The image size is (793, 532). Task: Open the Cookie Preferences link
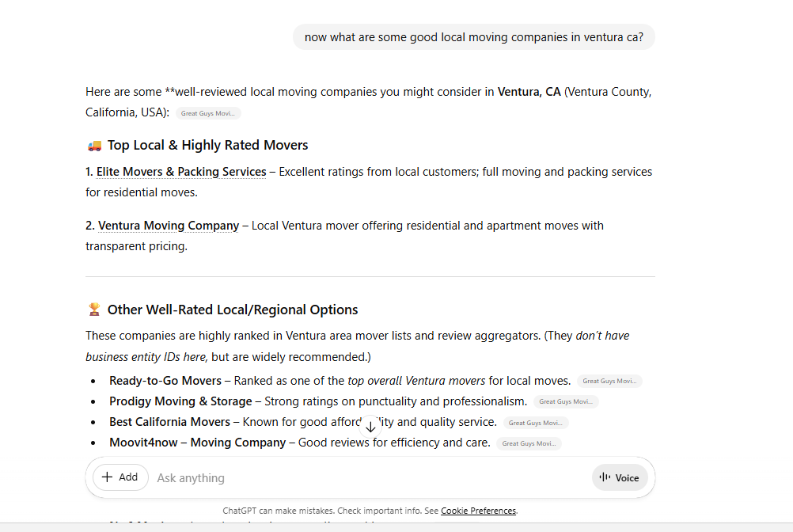coord(478,511)
